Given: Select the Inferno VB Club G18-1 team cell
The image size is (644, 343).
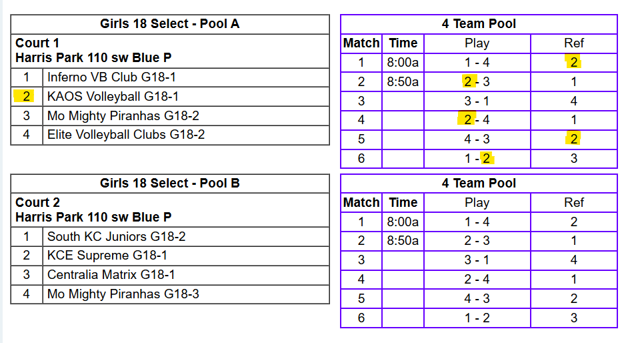Looking at the screenshot, I should (111, 77).
